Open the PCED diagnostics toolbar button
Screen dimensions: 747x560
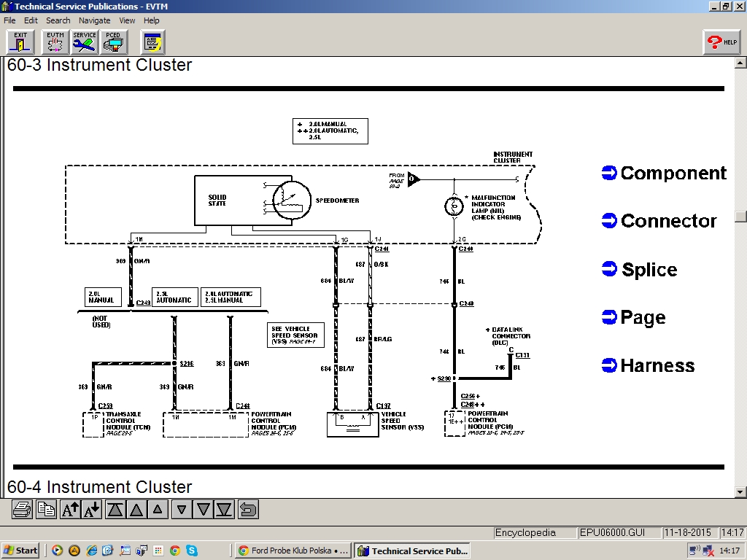coord(113,42)
